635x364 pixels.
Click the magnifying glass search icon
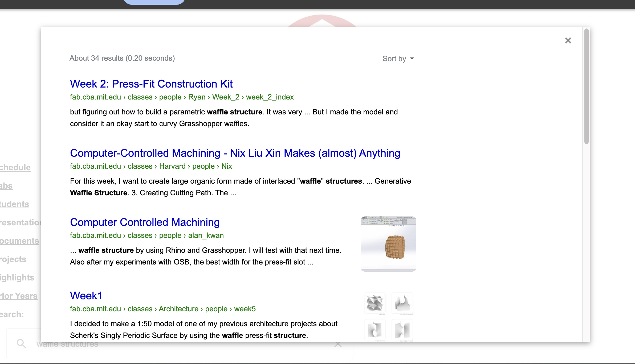[21, 344]
